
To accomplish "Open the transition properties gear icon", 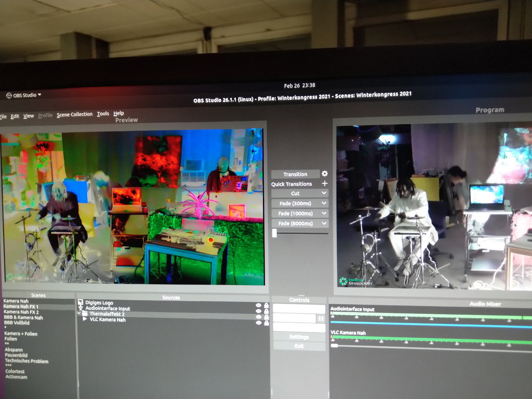I will click(x=325, y=174).
